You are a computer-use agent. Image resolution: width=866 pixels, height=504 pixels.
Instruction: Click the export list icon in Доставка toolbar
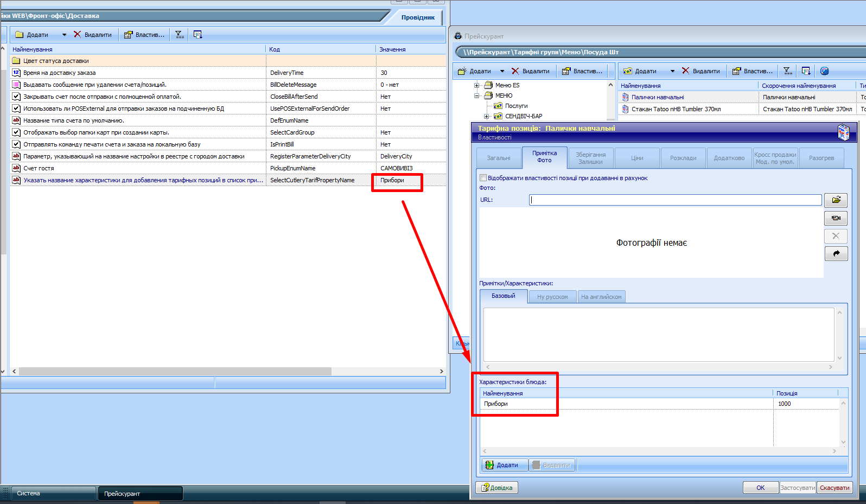198,35
